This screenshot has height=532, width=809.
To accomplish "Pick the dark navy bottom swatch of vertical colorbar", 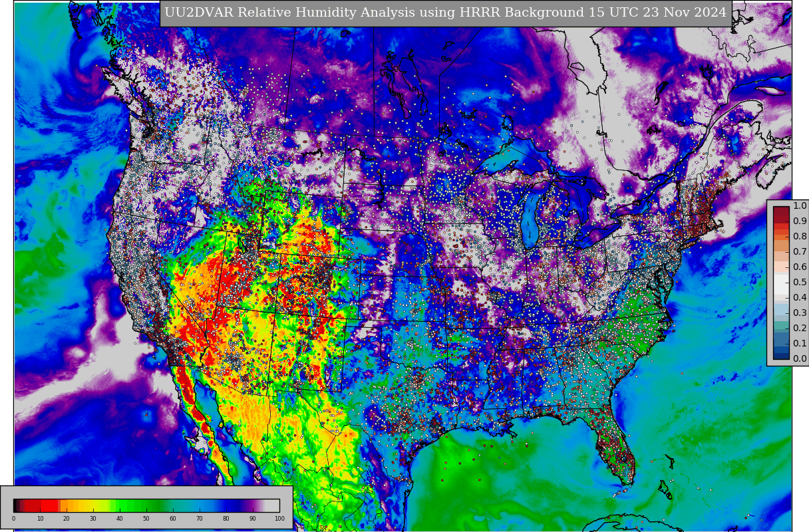I will pyautogui.click(x=781, y=355).
